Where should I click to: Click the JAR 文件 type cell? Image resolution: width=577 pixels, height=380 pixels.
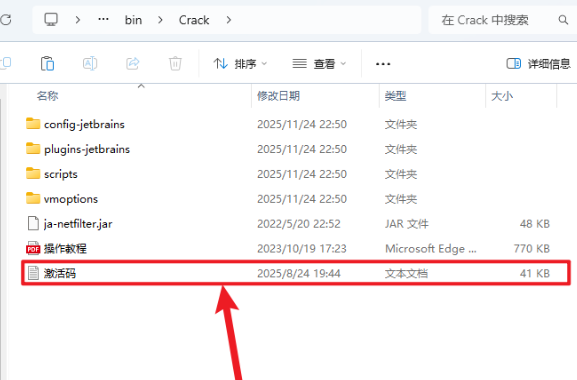pos(407,224)
